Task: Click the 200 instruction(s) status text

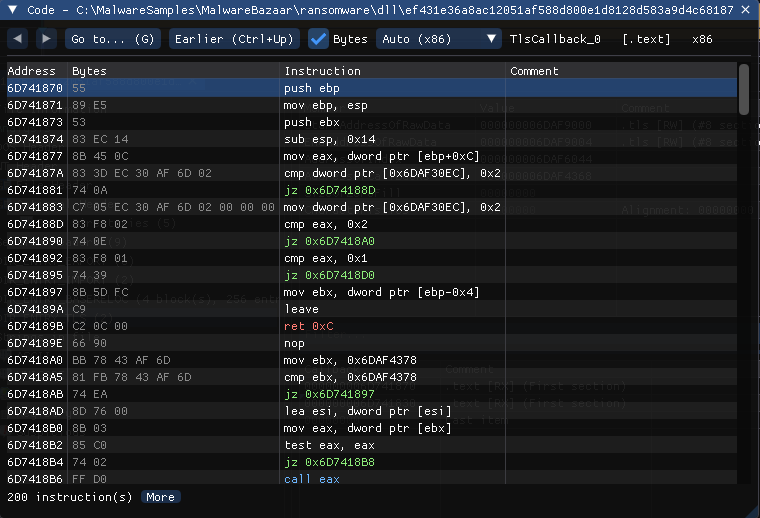Action: 69,497
